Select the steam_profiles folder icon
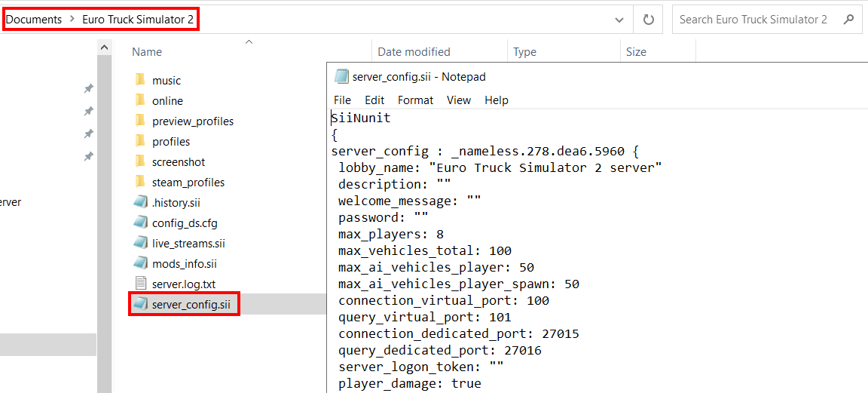 pyautogui.click(x=140, y=182)
